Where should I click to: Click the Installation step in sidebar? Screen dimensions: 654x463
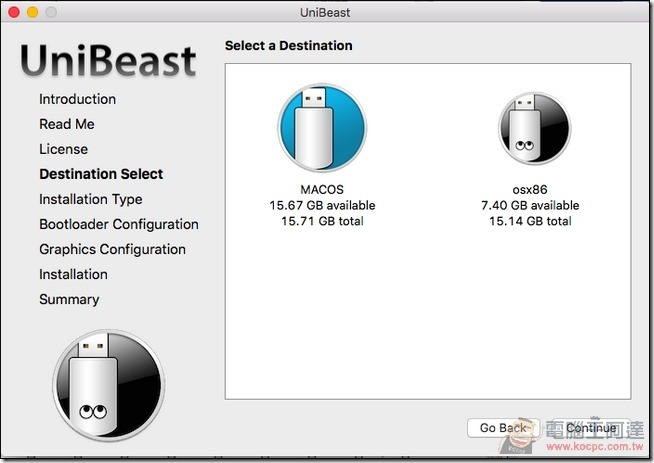click(x=73, y=274)
